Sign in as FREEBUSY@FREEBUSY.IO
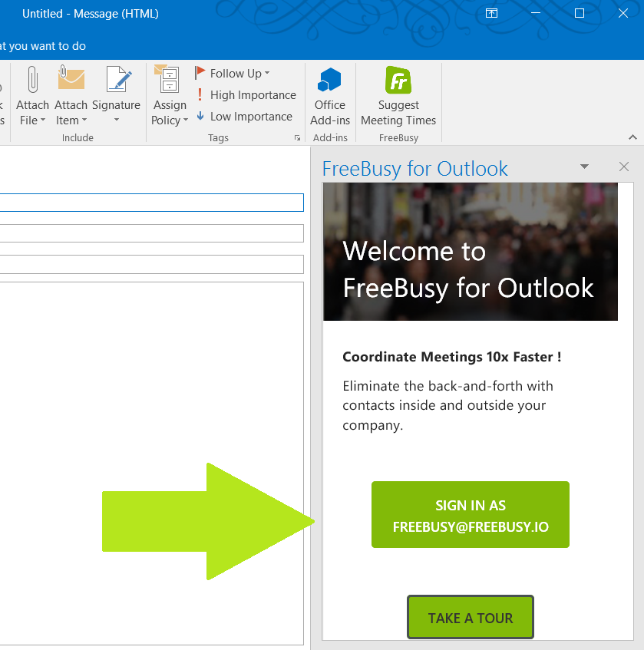 pyautogui.click(x=471, y=514)
